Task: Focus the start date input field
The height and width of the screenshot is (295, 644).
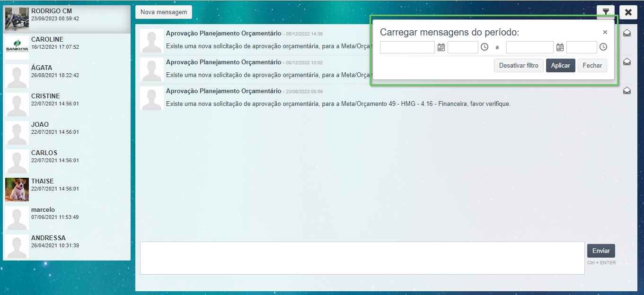Action: (x=407, y=47)
